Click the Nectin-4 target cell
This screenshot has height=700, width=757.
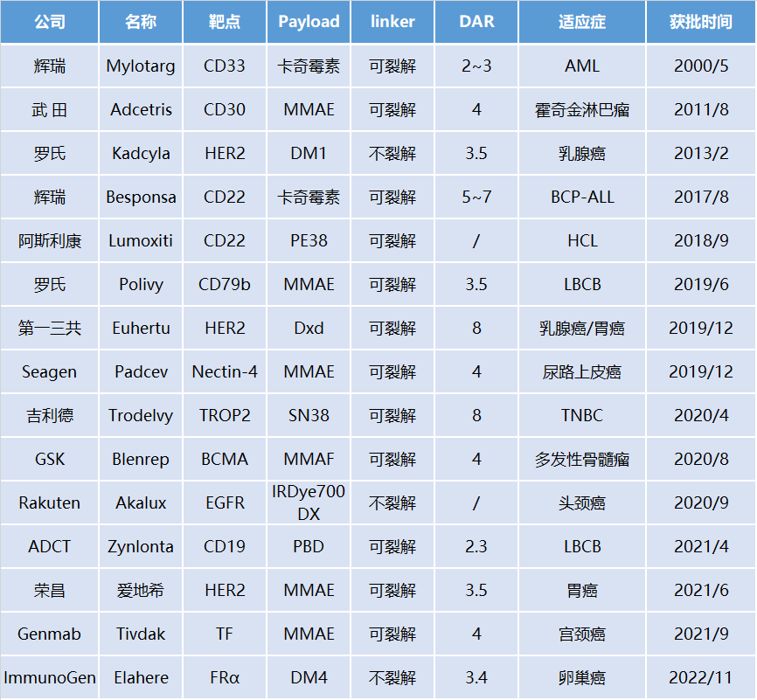(x=225, y=371)
